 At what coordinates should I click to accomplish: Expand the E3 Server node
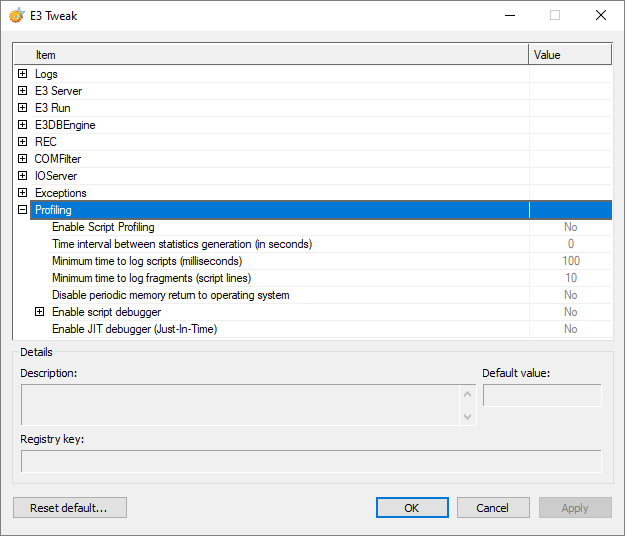pos(23,91)
